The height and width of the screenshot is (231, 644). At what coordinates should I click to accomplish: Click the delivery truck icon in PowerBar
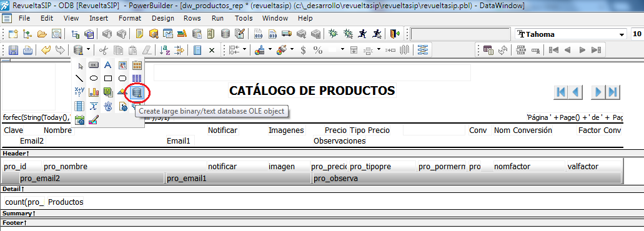tap(287, 34)
